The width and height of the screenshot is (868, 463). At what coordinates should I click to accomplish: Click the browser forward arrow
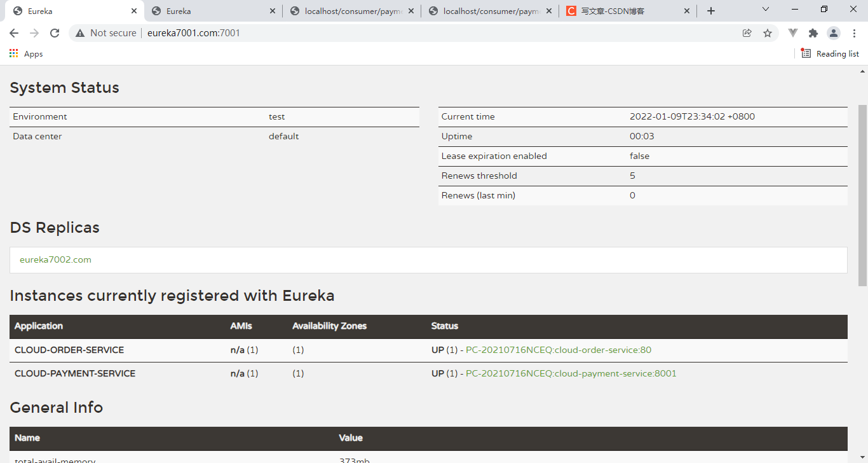click(x=34, y=33)
